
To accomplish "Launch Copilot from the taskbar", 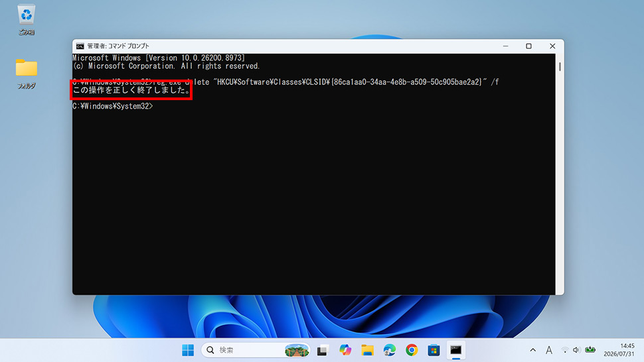I will click(345, 350).
